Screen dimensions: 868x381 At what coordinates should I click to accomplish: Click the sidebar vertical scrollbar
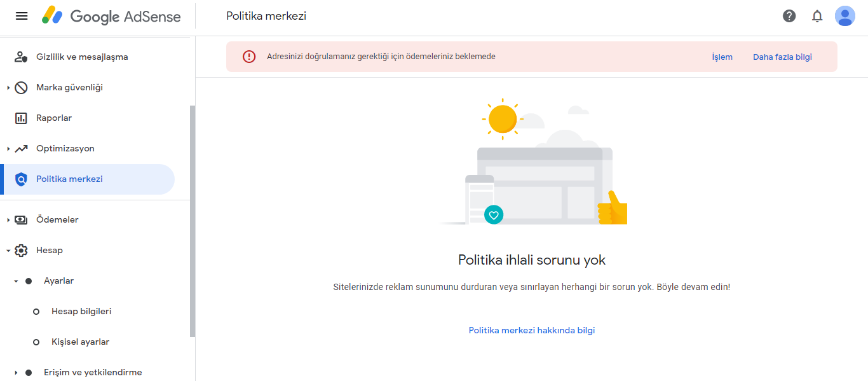pyautogui.click(x=193, y=221)
